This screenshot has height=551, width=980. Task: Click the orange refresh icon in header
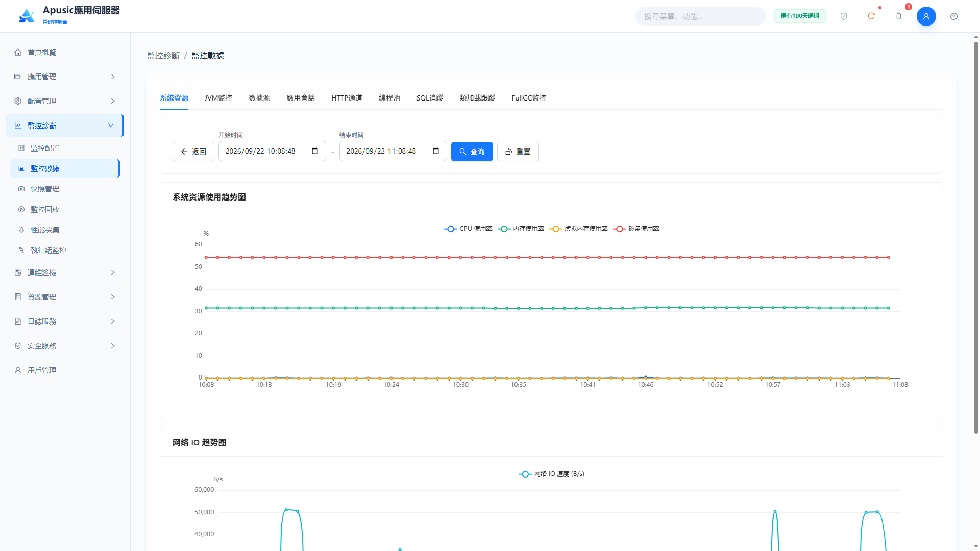pos(871,16)
